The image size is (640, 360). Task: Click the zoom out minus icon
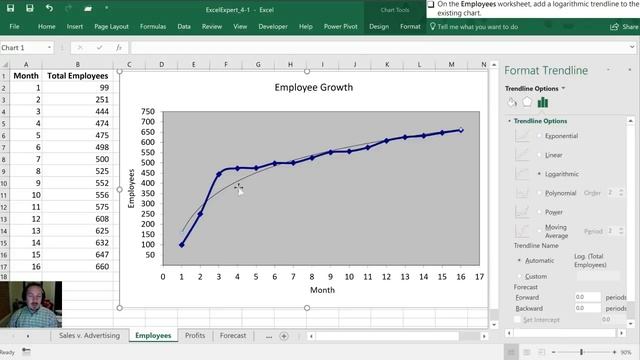553,352
